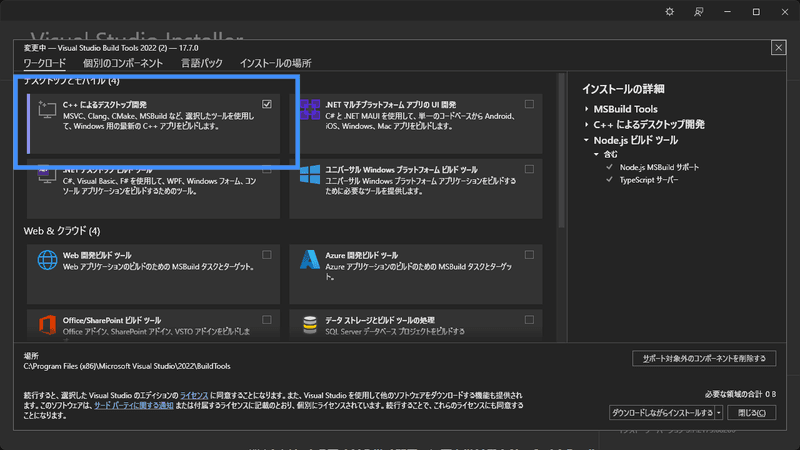The width and height of the screenshot is (800, 450).
Task: Switch to the 言語パック tab
Action: pos(201,63)
